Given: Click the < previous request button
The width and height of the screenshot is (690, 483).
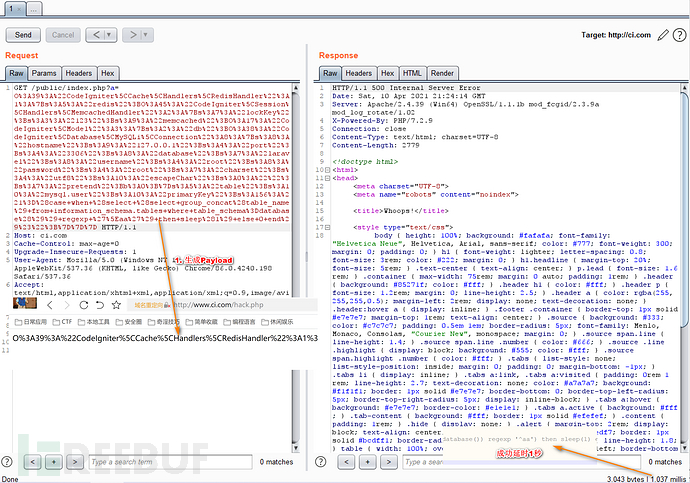Looking at the screenshot, I should tap(96, 35).
